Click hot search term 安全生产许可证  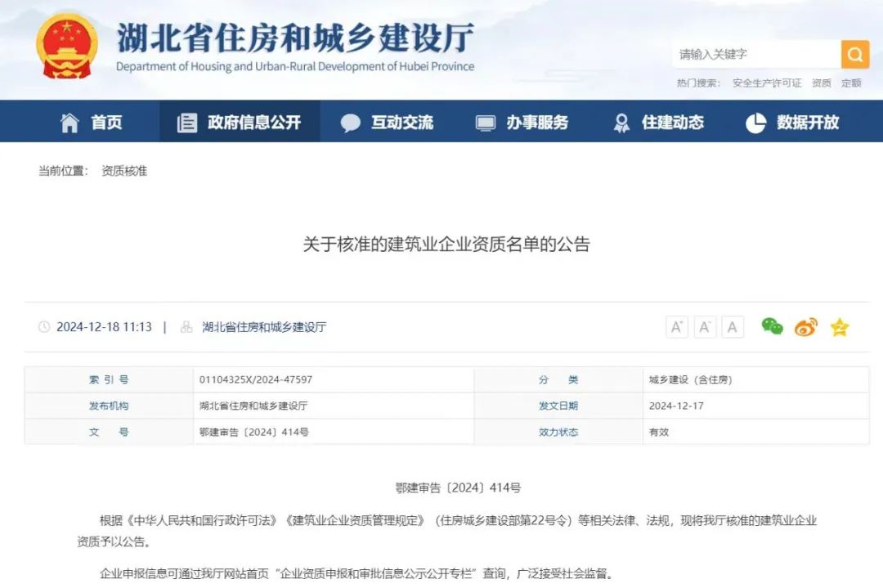coord(767,83)
